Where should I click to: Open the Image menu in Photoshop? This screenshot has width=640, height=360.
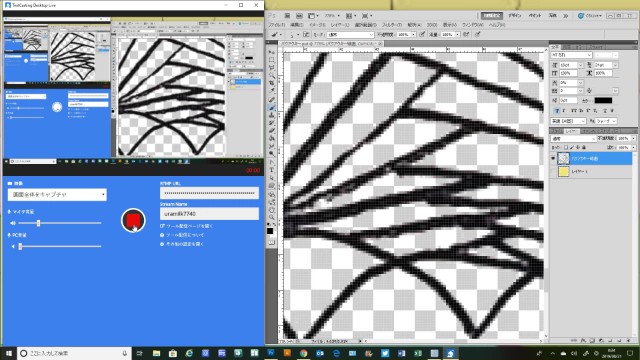coord(317,25)
